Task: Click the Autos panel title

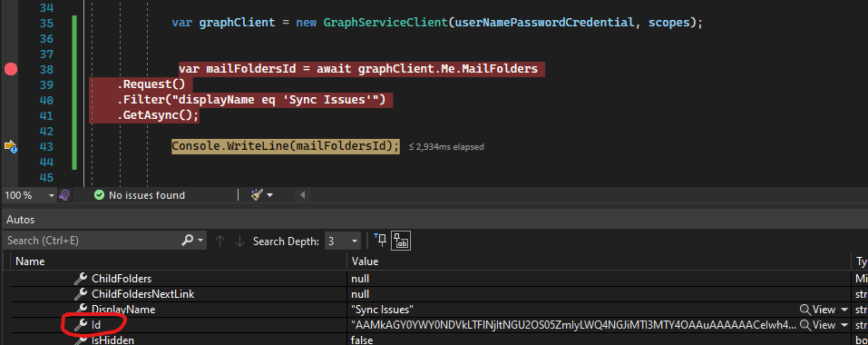Action: click(21, 220)
